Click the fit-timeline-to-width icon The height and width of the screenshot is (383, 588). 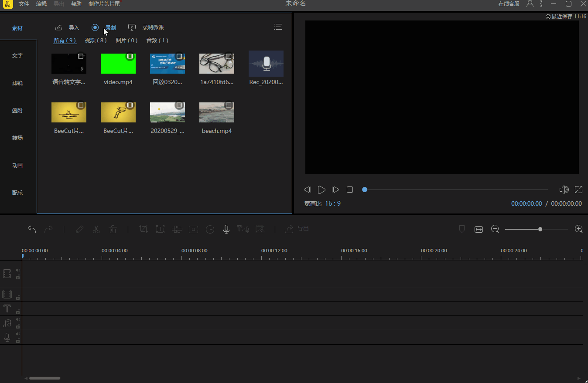coord(479,230)
